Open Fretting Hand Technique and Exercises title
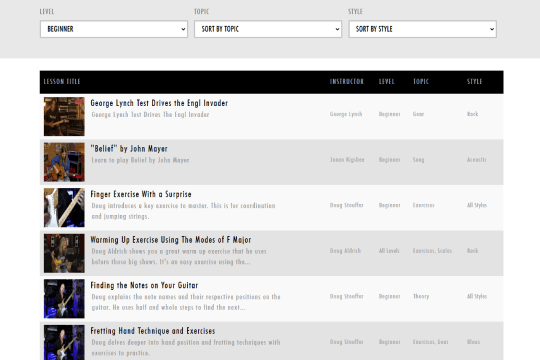This screenshot has width=540, height=360. (x=153, y=331)
